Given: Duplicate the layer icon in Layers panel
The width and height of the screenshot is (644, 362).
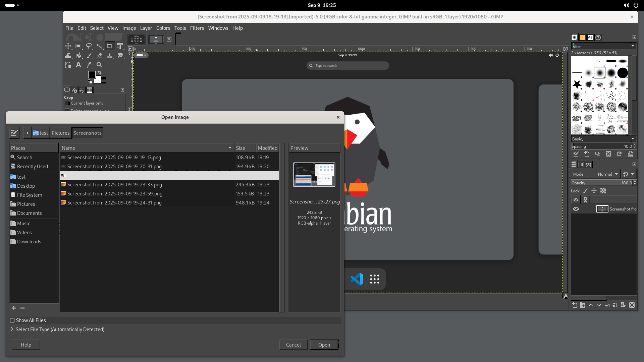Looking at the screenshot, I should 607,305.
